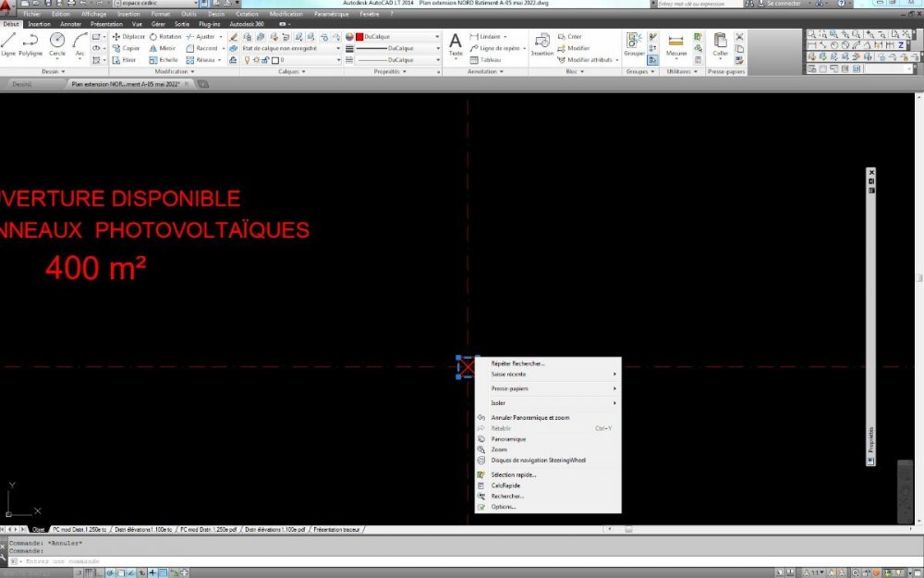Click the cut scissors icon in Presse-papiers

pos(739,37)
